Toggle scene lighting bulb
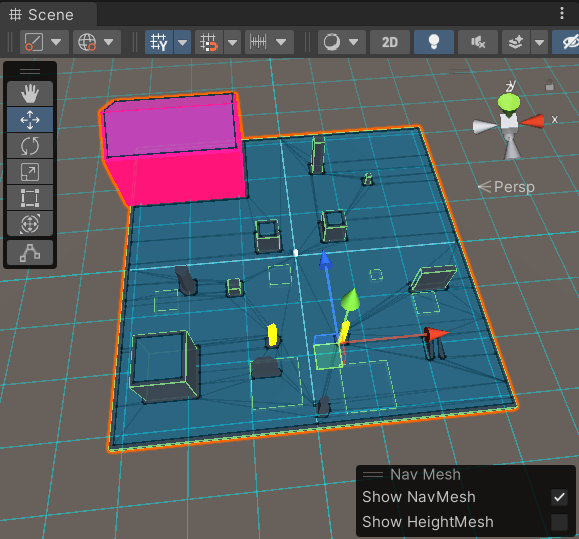The height and width of the screenshot is (539, 579). click(434, 42)
